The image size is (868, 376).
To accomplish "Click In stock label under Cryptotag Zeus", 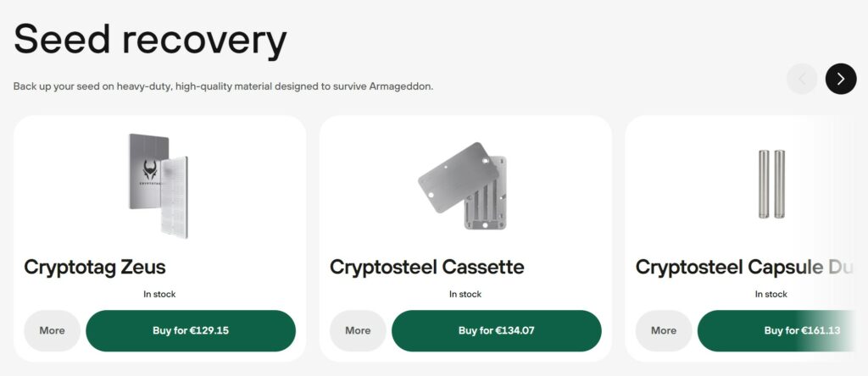I will click(x=159, y=294).
